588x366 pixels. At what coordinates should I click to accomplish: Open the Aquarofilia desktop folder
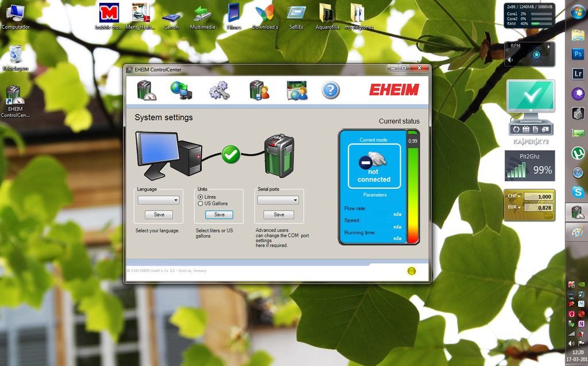(x=327, y=15)
